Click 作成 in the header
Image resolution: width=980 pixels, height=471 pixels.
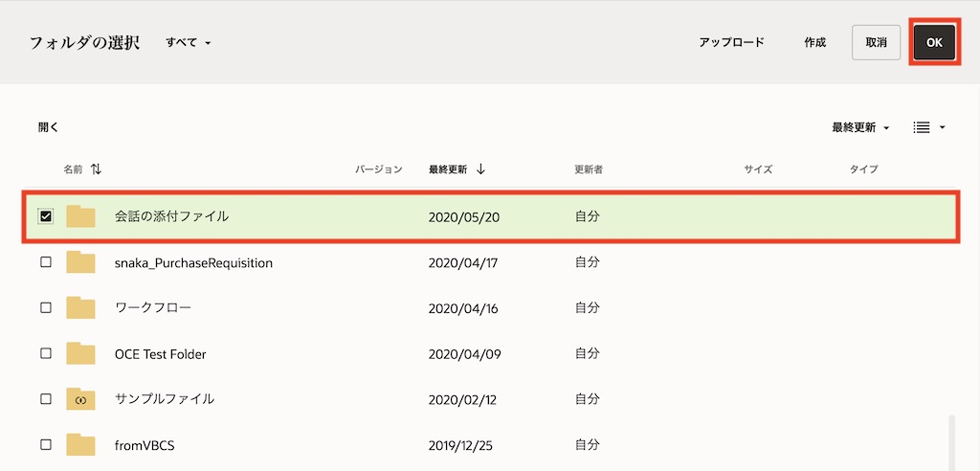(x=814, y=43)
